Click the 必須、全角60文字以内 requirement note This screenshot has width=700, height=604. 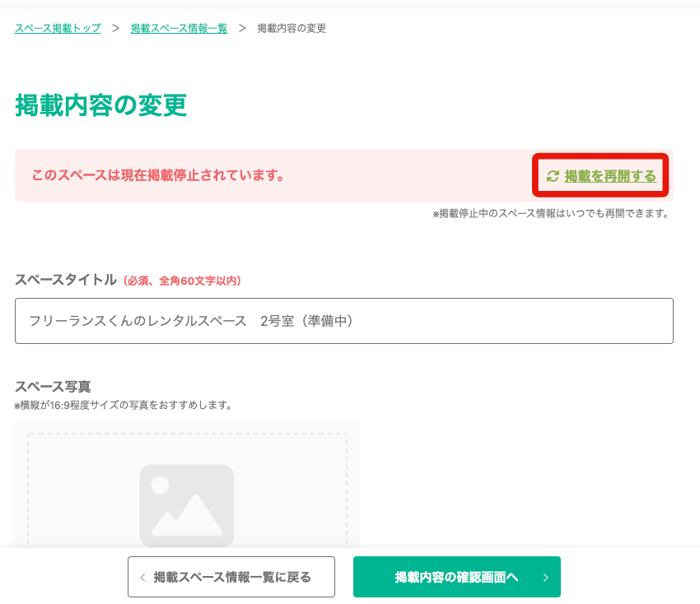pyautogui.click(x=182, y=281)
